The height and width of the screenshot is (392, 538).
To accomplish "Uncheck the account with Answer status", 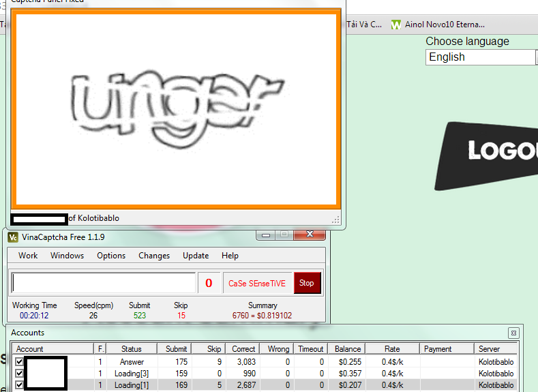I will (x=19, y=361).
